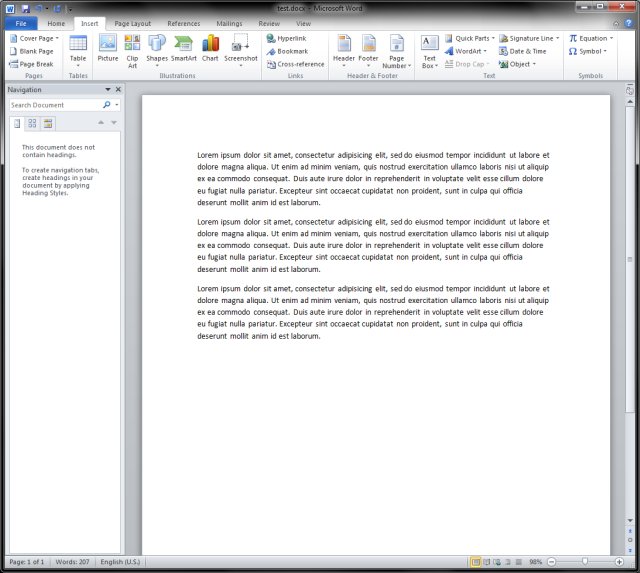This screenshot has width=640, height=573.
Task: Insert a Cross-reference
Action: 296,64
